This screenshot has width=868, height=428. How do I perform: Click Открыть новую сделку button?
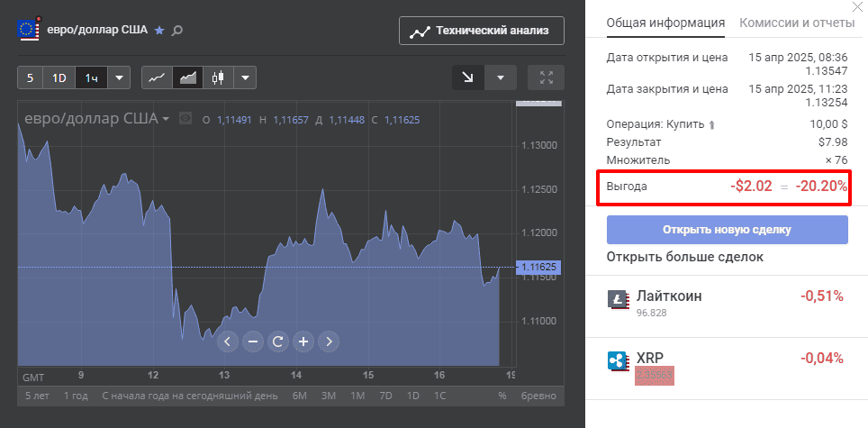[728, 230]
